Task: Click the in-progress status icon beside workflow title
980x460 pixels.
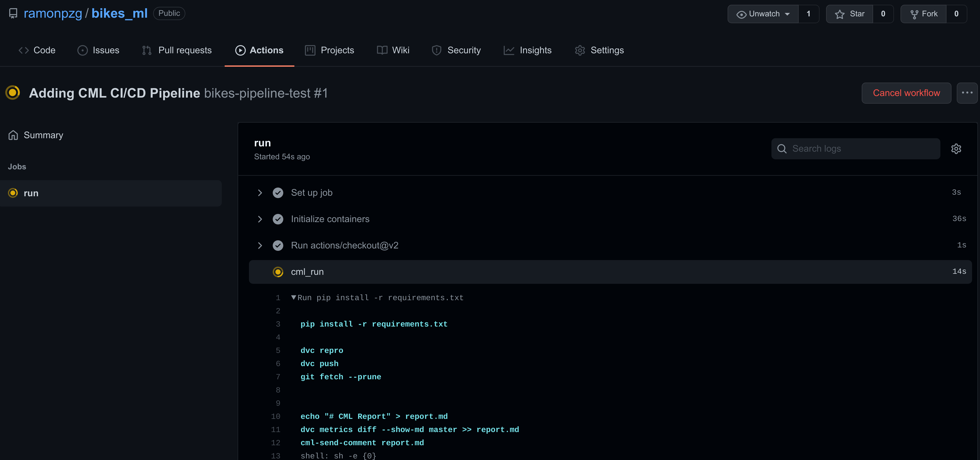Action: [13, 92]
